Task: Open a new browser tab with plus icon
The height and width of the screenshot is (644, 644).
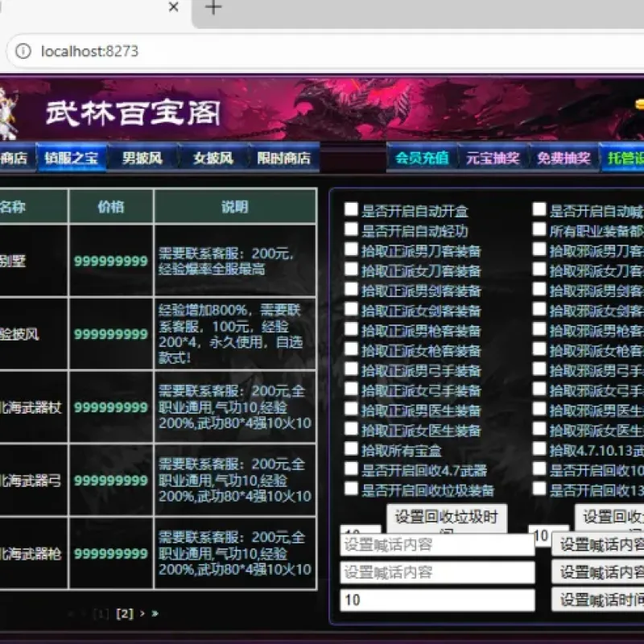Action: click(x=213, y=6)
